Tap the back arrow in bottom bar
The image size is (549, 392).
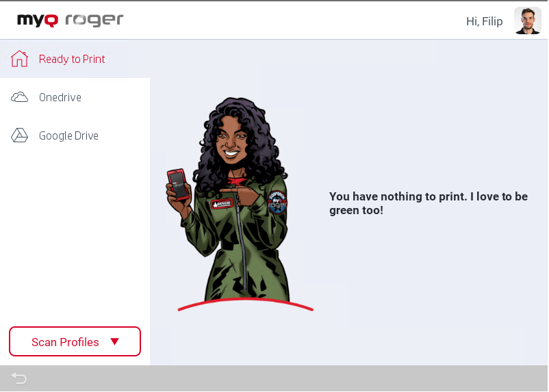click(x=18, y=378)
